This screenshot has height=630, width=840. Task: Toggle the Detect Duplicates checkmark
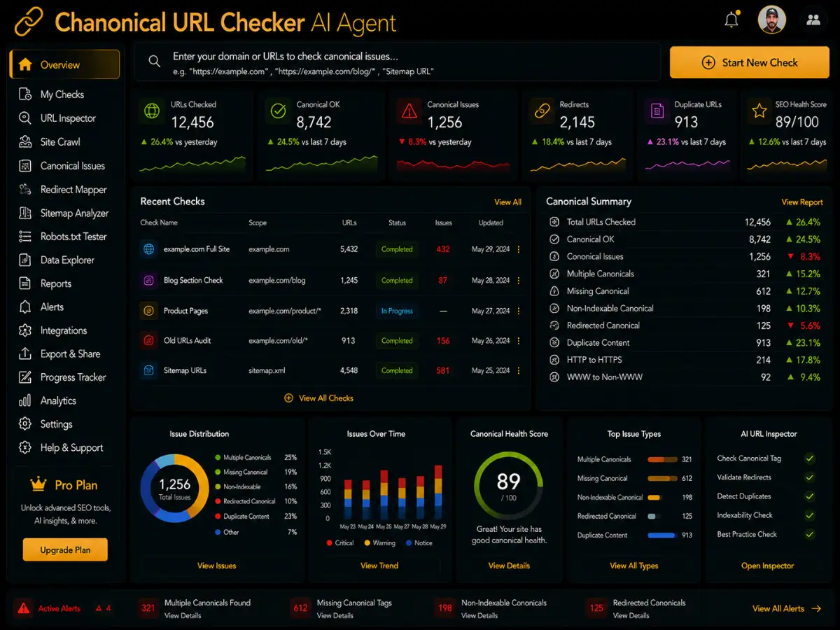point(810,496)
